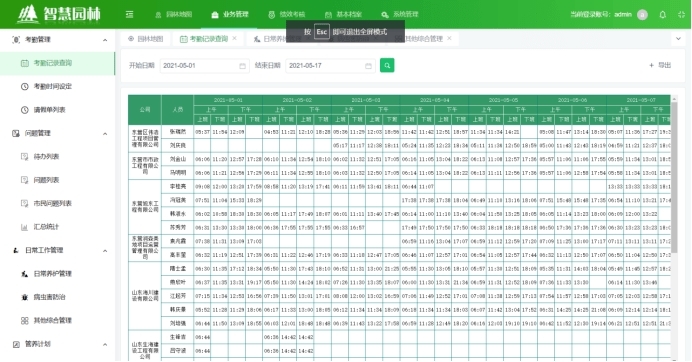Collapse the sidebar with the hamburger icon

coord(129,15)
